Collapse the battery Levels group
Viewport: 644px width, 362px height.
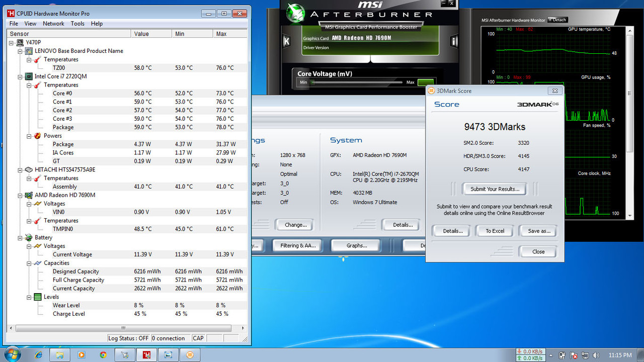pos(29,297)
